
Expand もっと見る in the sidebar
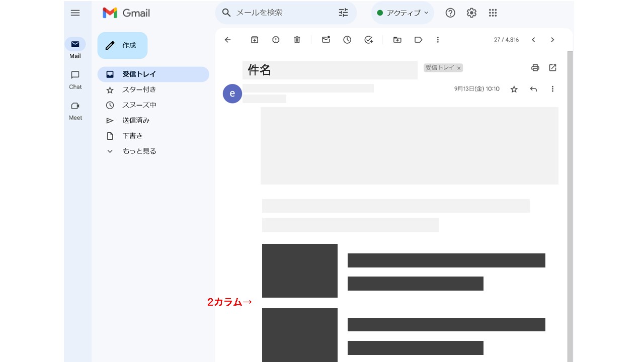(139, 151)
